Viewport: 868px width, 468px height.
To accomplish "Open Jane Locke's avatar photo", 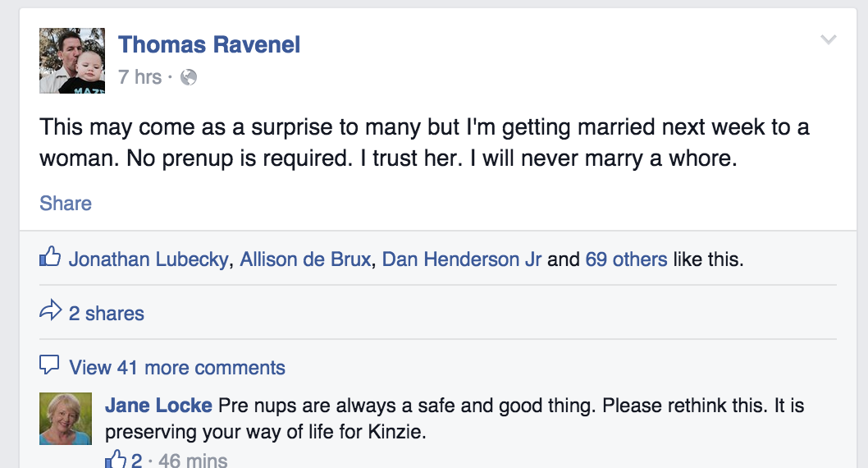I will click(66, 419).
